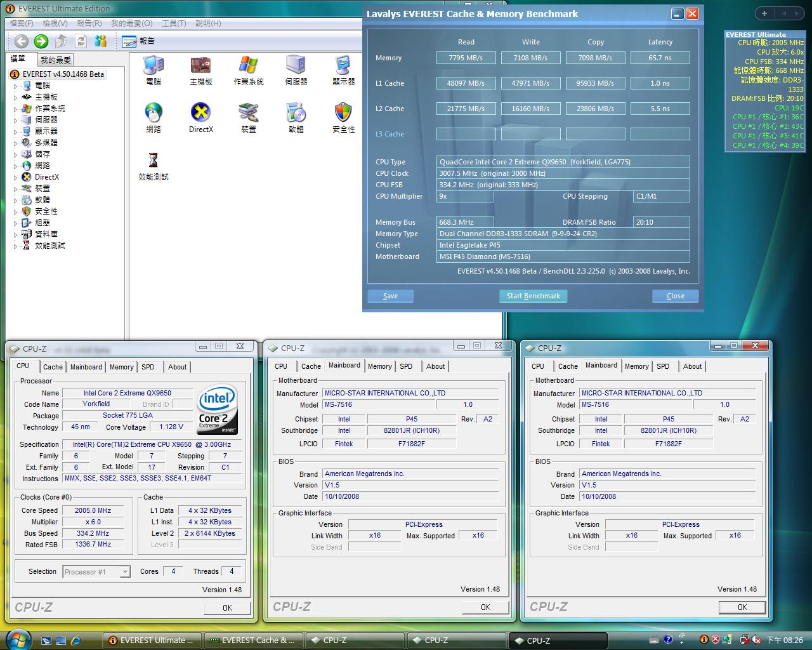Open the 裝置 devices icon in main pane
The image size is (812, 650).
pyautogui.click(x=248, y=118)
